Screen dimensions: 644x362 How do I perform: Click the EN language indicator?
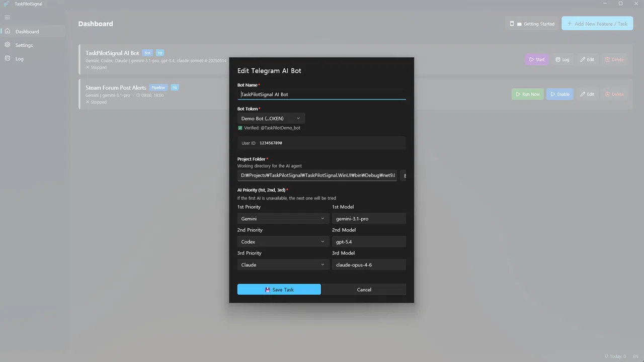[635, 356]
